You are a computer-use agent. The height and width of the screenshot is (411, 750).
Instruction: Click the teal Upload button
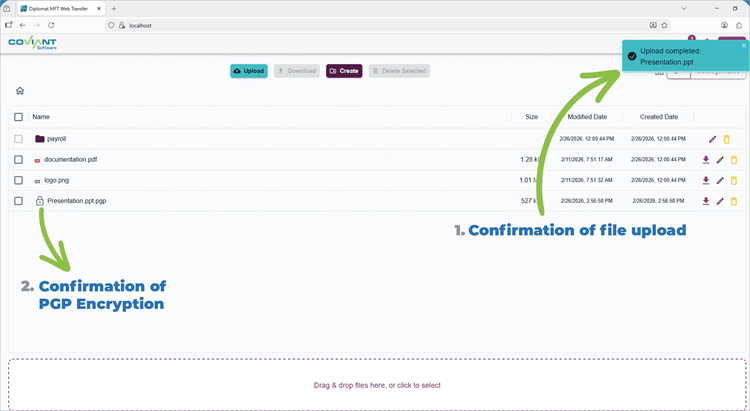click(249, 71)
